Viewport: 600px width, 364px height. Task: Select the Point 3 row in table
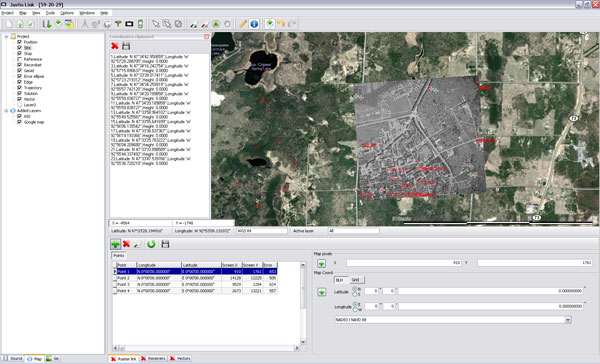(x=196, y=284)
